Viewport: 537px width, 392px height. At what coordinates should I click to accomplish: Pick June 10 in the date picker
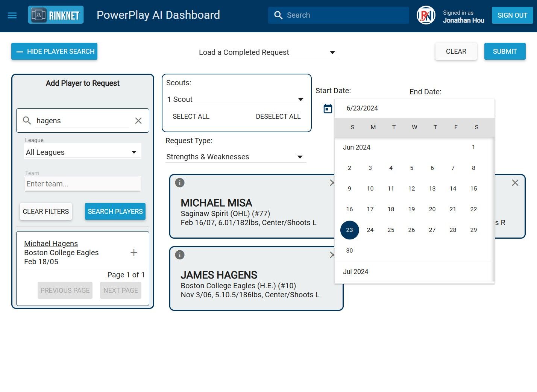(370, 189)
